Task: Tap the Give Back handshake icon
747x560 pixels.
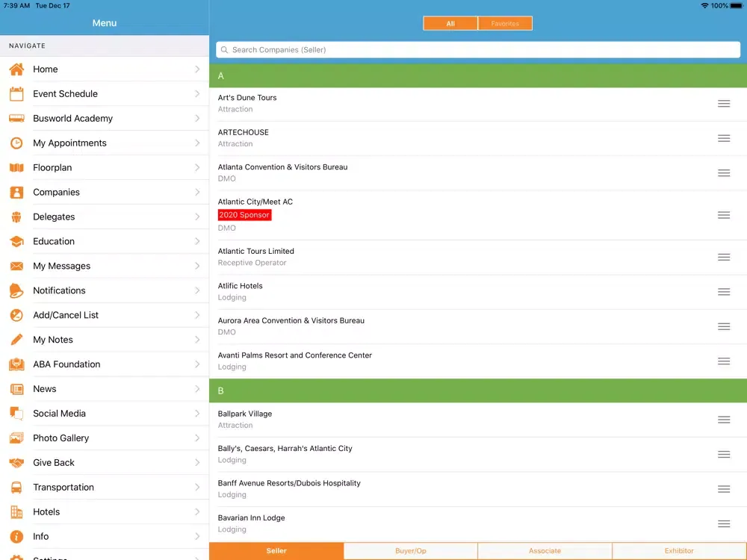Action: pyautogui.click(x=16, y=463)
